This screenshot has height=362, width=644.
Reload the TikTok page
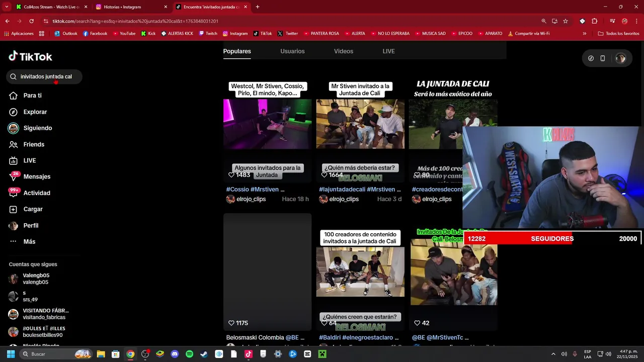pos(31,21)
